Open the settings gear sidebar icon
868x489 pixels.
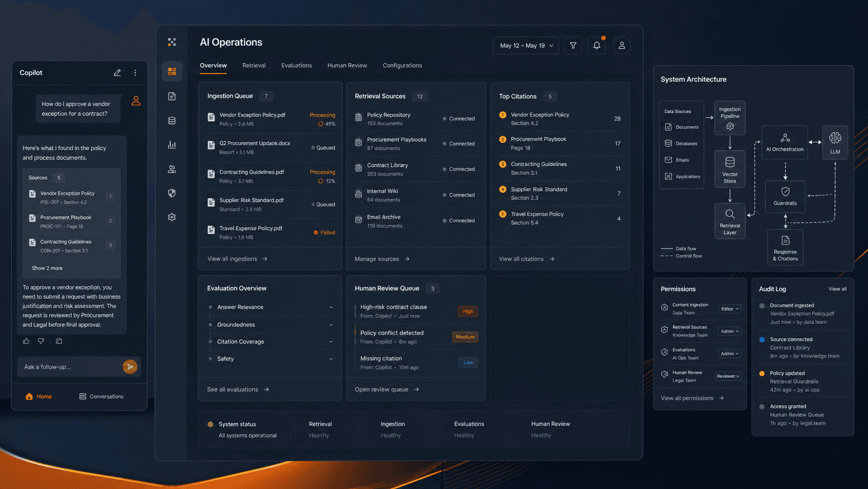172,217
